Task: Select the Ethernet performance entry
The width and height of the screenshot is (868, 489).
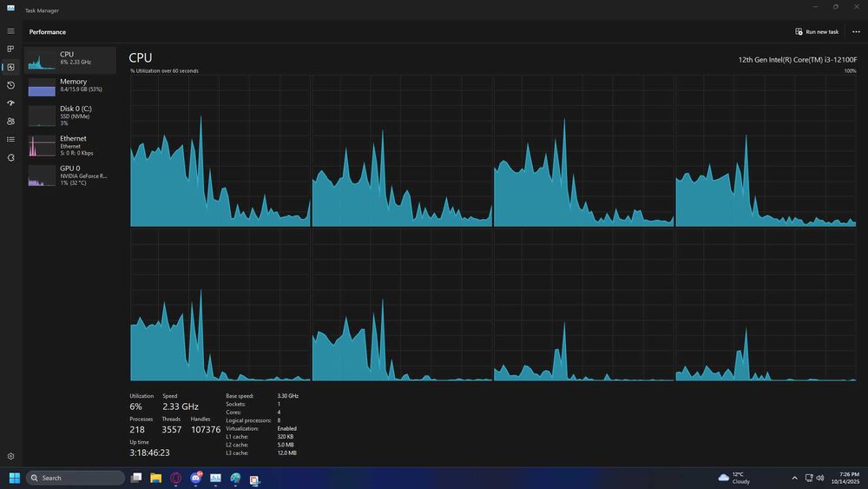Action: [x=69, y=146]
